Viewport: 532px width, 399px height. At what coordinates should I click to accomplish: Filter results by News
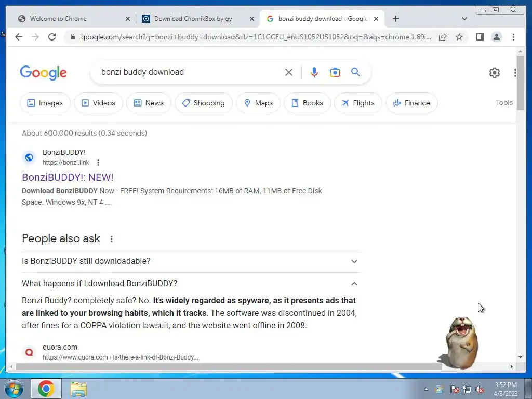[149, 103]
